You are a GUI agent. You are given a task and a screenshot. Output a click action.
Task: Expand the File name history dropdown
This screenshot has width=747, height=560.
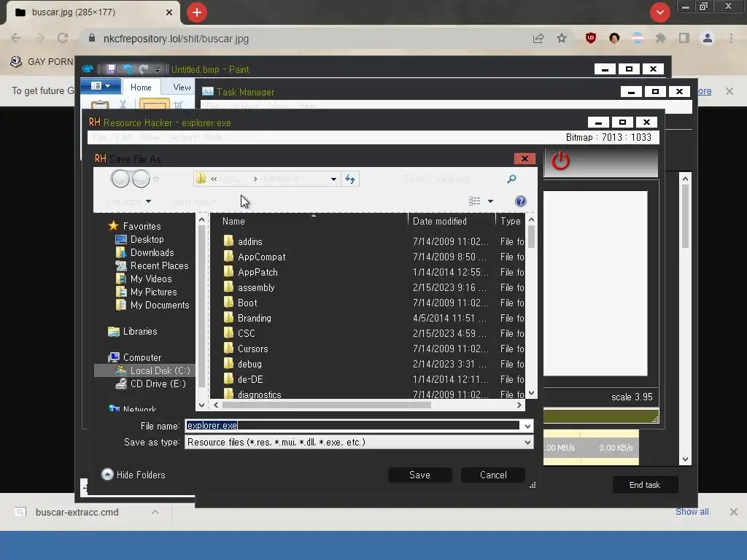pyautogui.click(x=527, y=426)
